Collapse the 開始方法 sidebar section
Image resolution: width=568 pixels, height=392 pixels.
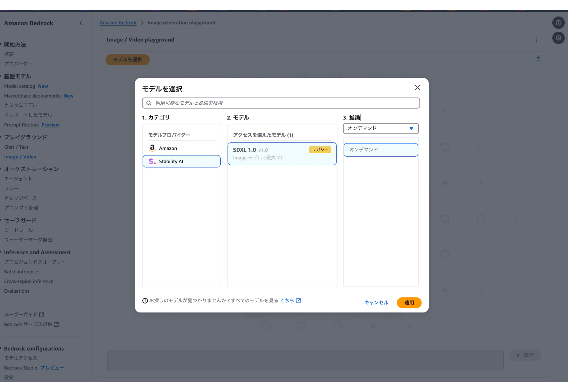[1, 45]
